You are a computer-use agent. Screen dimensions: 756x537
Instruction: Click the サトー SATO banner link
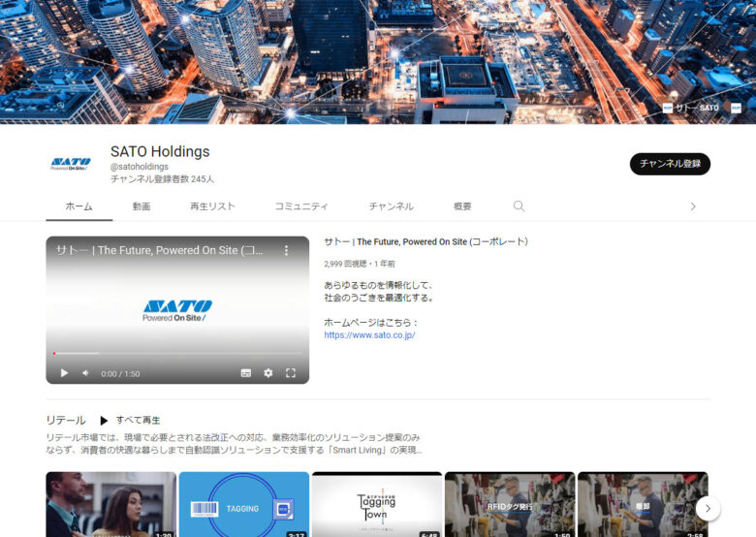pyautogui.click(x=691, y=108)
